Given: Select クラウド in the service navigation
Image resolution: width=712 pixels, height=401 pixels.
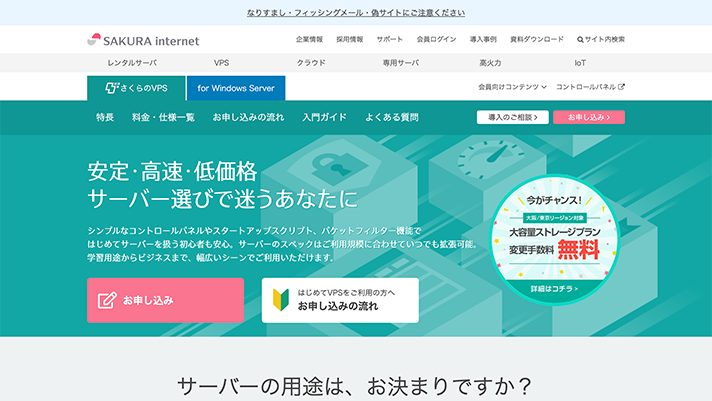Looking at the screenshot, I should click(311, 63).
